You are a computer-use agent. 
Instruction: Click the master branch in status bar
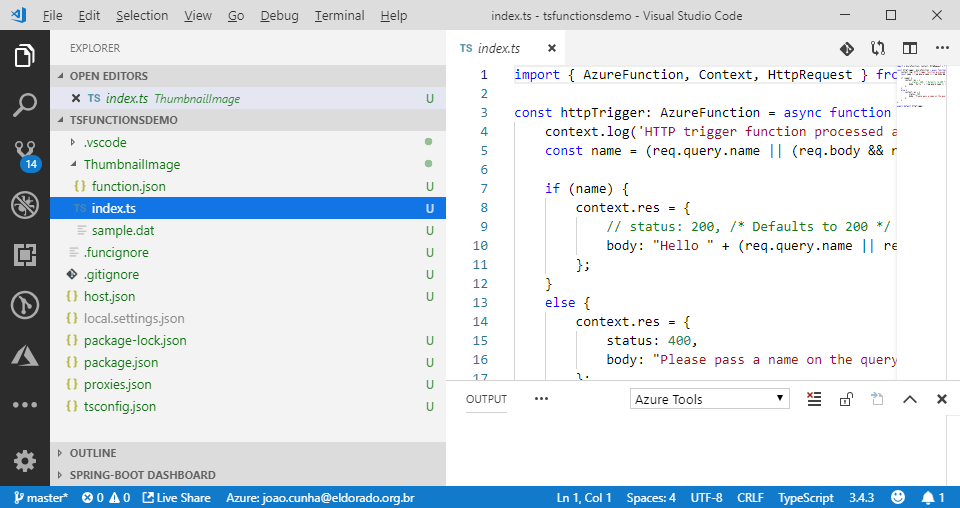click(x=41, y=498)
